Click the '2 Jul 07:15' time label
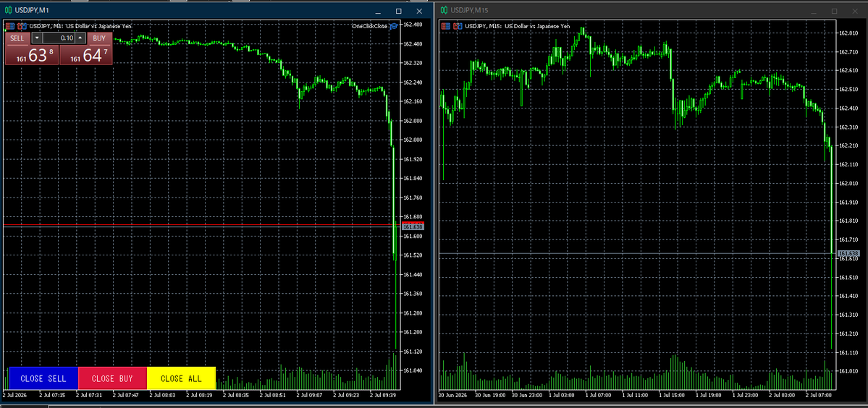Screen dimensions: 868x408 click(53, 395)
